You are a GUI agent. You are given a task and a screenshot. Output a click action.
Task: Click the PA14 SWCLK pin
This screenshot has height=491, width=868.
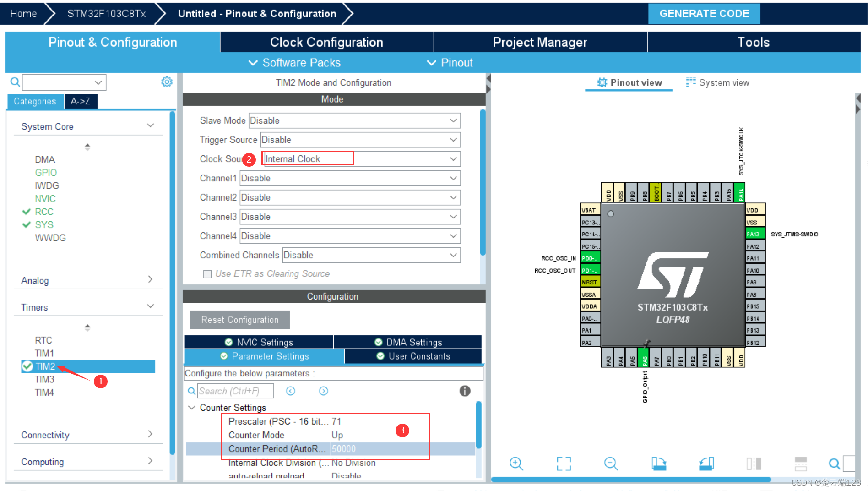[x=739, y=192]
